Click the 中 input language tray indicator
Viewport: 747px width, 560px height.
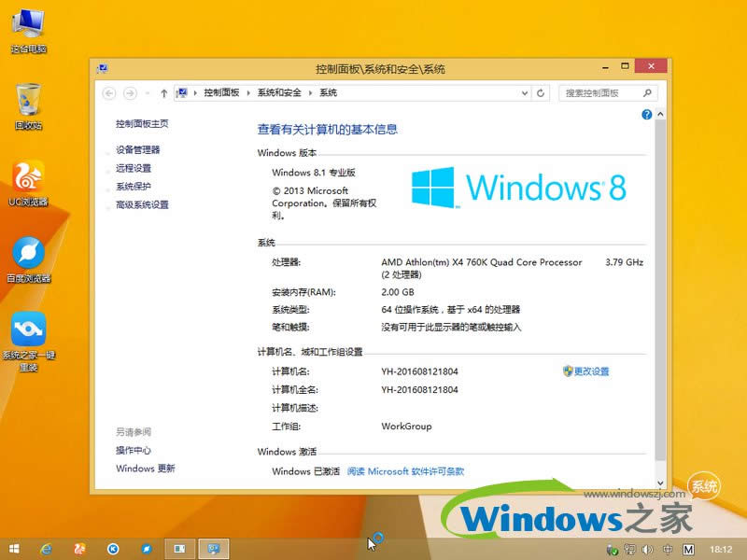pyautogui.click(x=668, y=550)
